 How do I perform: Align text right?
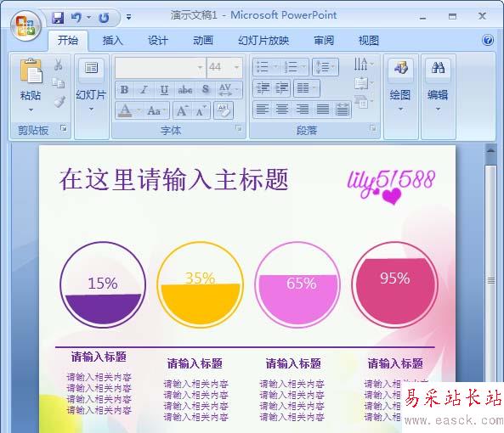(302, 110)
